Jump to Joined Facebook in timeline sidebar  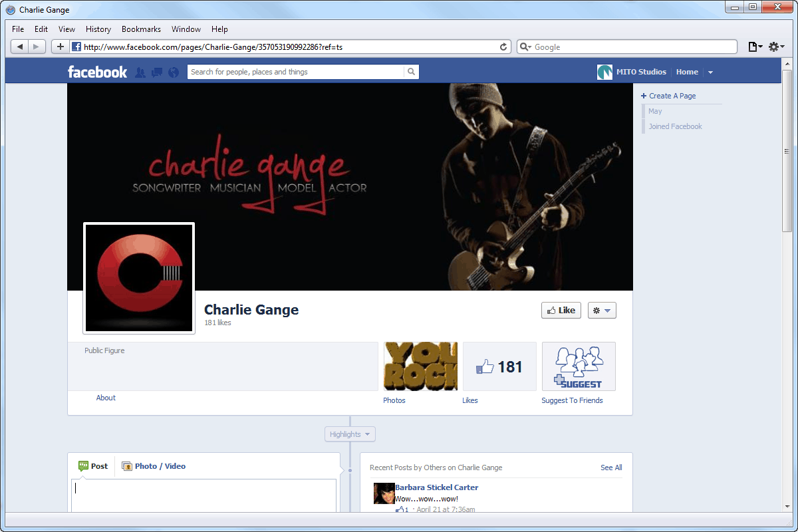tap(675, 126)
